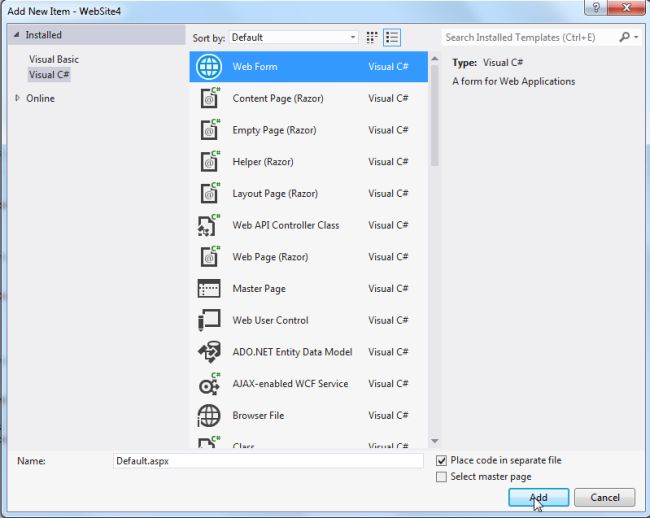
Task: Select the Web User Control row text
Action: click(x=270, y=320)
